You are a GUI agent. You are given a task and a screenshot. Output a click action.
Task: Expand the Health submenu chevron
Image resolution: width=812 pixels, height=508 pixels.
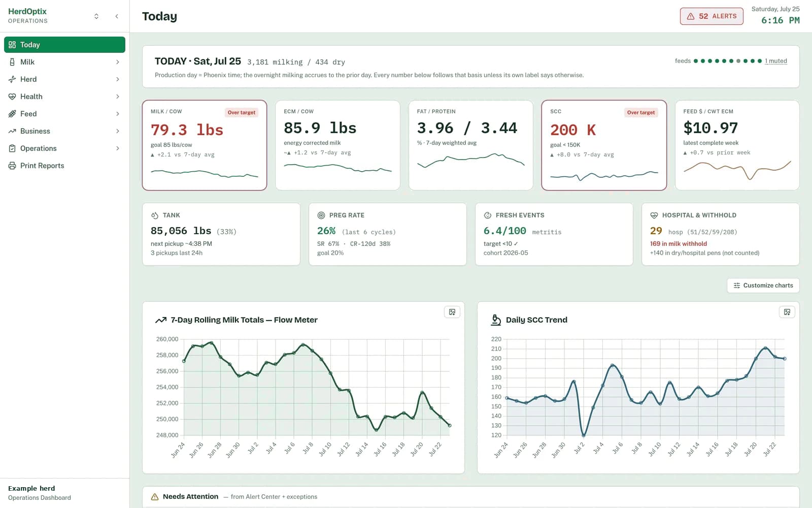coord(117,97)
